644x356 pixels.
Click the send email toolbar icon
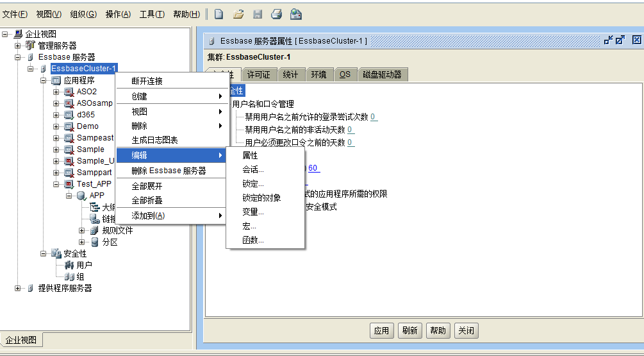point(295,14)
